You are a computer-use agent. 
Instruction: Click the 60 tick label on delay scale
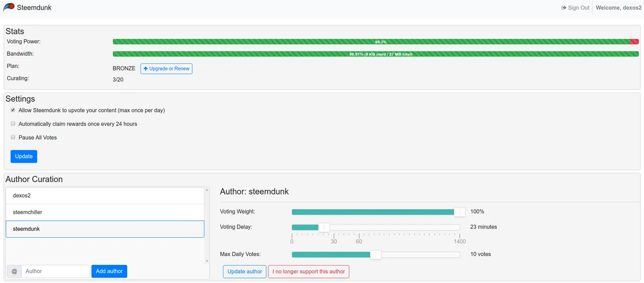click(x=359, y=242)
